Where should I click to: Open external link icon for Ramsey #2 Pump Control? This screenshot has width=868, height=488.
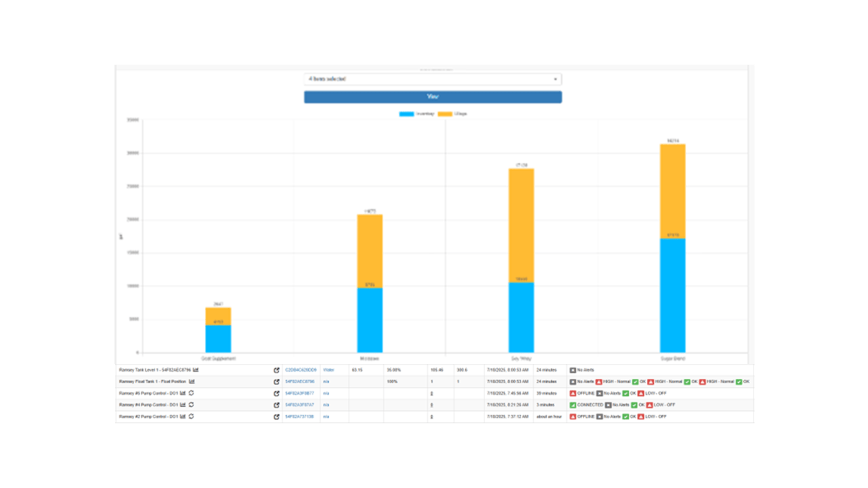point(277,417)
